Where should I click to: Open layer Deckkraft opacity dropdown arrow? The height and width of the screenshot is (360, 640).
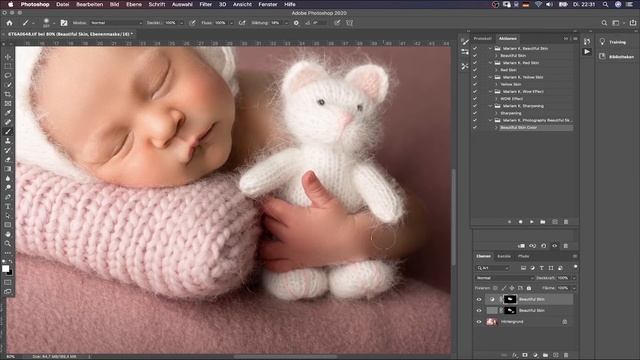[573, 278]
